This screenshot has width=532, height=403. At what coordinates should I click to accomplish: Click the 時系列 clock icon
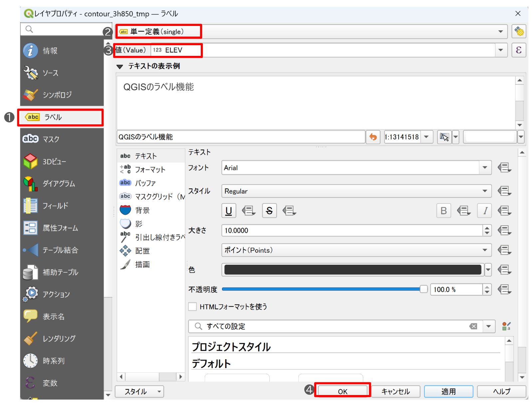click(30, 361)
